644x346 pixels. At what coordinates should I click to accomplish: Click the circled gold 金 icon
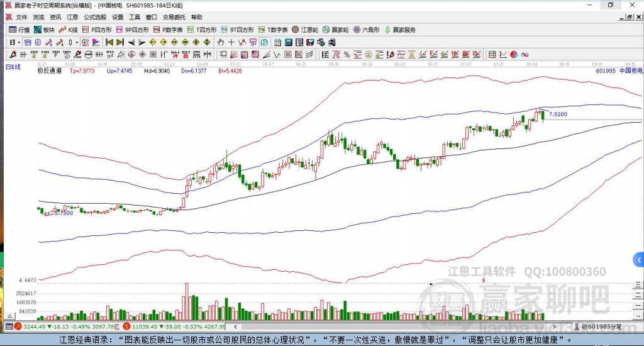click(x=369, y=55)
